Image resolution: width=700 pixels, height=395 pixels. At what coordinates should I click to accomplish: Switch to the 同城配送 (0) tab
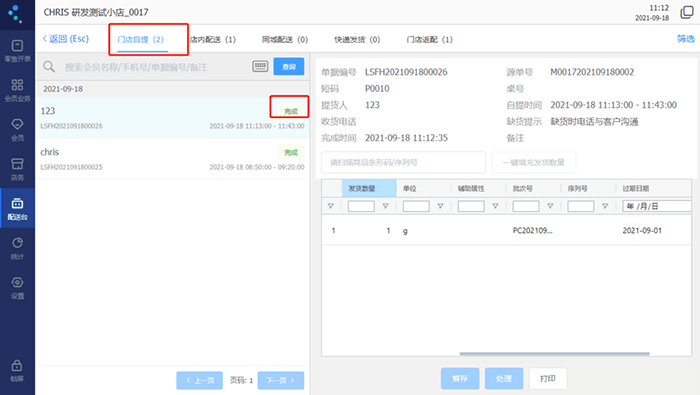(x=285, y=39)
